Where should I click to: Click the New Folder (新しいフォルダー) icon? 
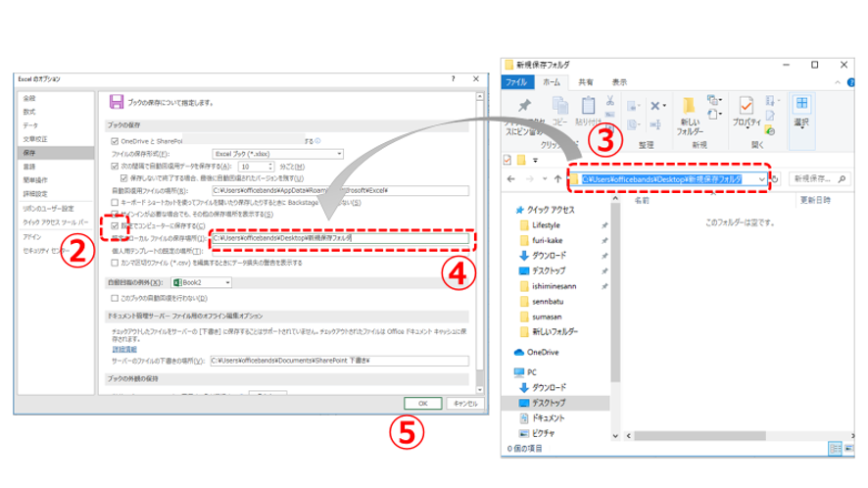(689, 106)
